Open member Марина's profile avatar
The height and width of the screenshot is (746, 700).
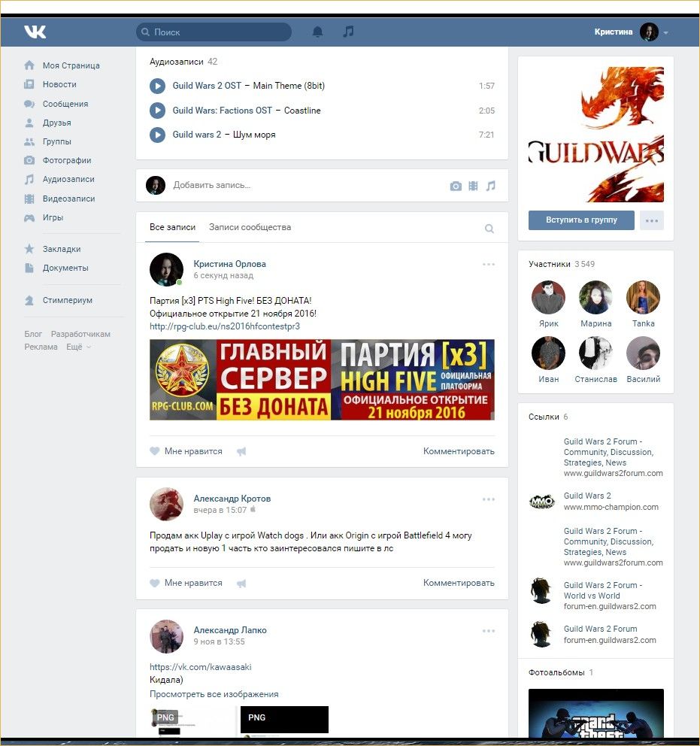(595, 297)
